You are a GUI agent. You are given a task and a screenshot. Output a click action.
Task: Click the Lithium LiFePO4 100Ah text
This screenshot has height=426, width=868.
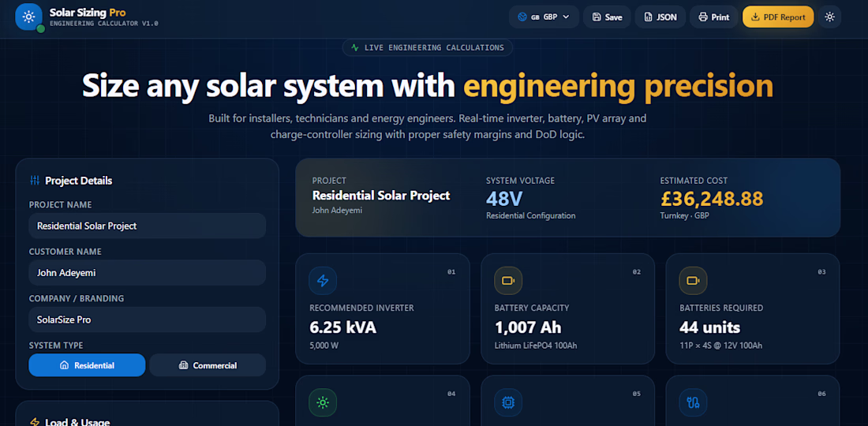tap(535, 346)
